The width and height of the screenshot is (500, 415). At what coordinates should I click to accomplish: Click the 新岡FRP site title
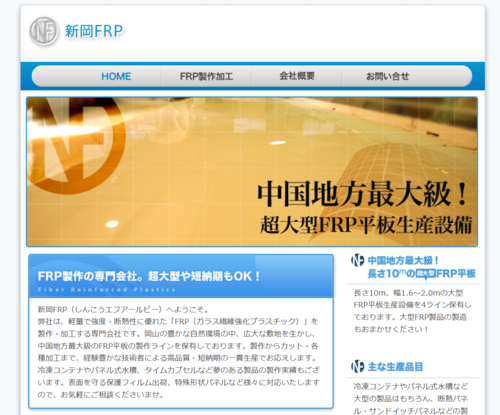pos(94,31)
